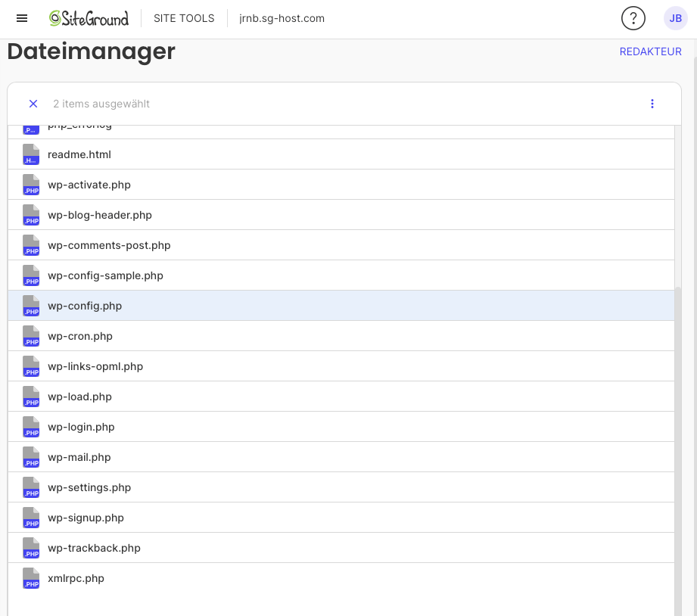Click the PHP icon of xmlrpc.php

coord(31,578)
